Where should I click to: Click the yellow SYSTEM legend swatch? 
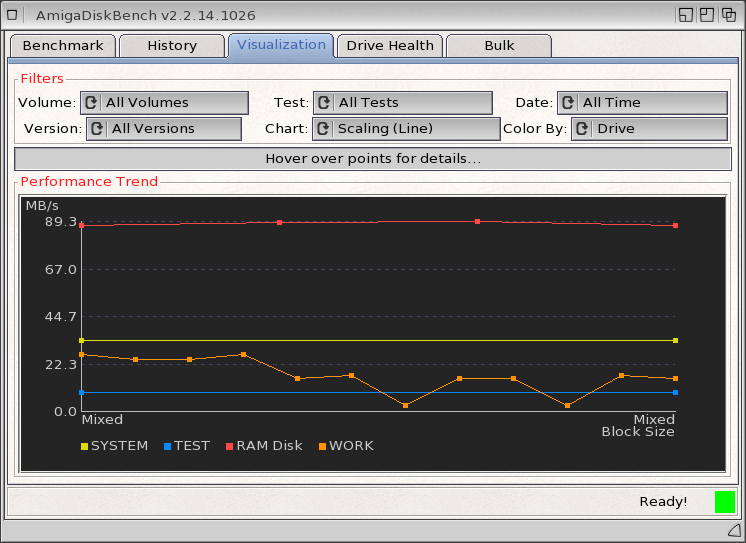[84, 446]
